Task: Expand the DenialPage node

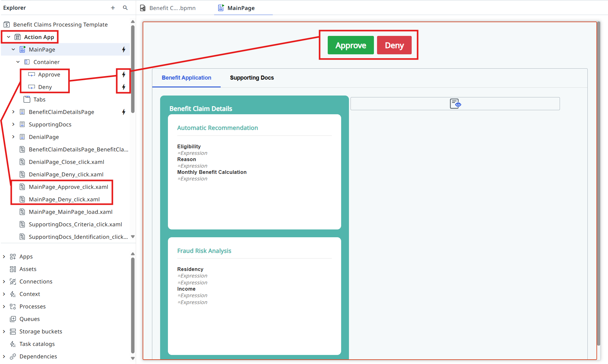Action: [x=13, y=137]
